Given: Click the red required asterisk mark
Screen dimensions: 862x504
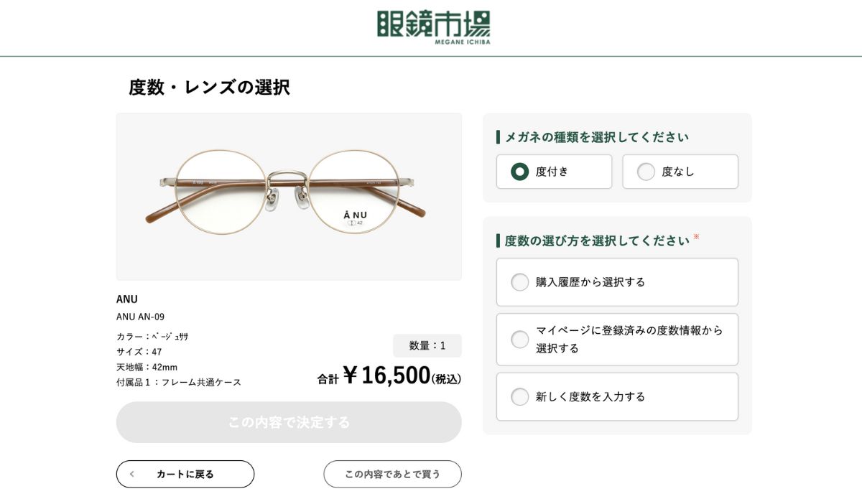Looking at the screenshot, I should pyautogui.click(x=696, y=236).
